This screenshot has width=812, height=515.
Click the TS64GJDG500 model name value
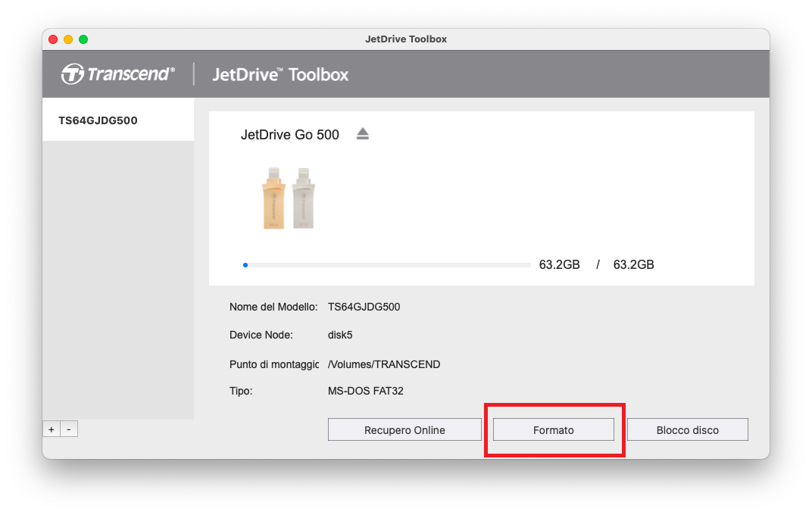click(364, 307)
